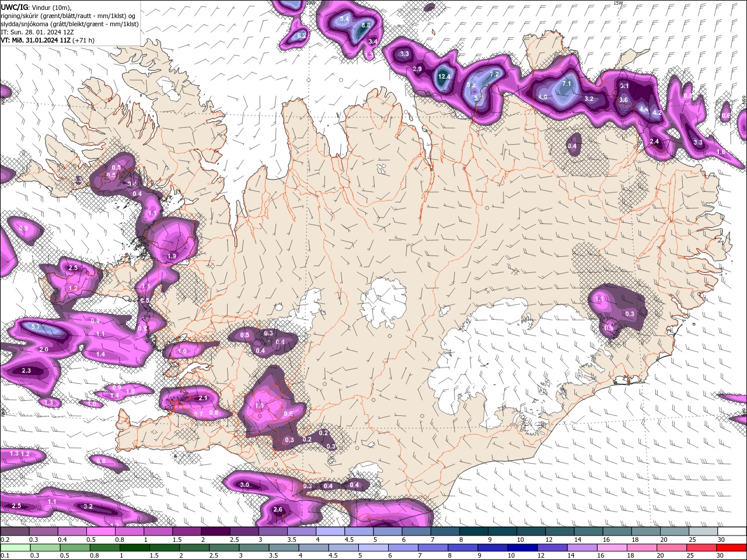
Task: Click the 4.0 precipitation value label
Action: [x=543, y=97]
